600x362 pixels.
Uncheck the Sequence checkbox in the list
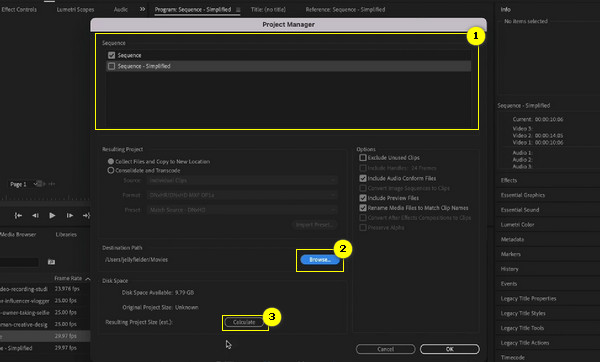(x=111, y=55)
